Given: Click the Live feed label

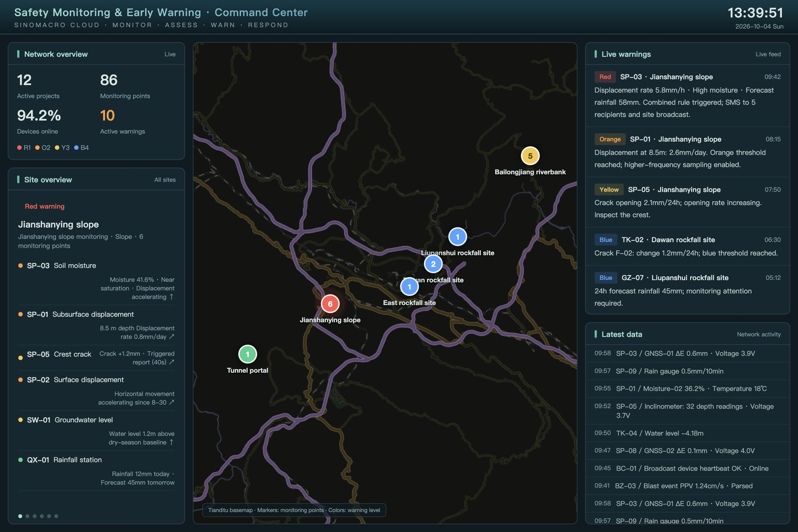Looking at the screenshot, I should tap(768, 54).
